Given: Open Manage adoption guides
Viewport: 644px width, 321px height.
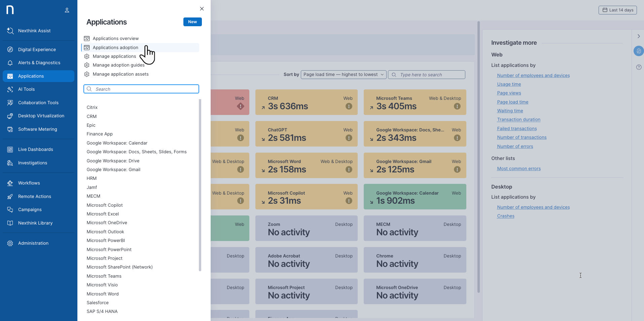Looking at the screenshot, I should 118,65.
